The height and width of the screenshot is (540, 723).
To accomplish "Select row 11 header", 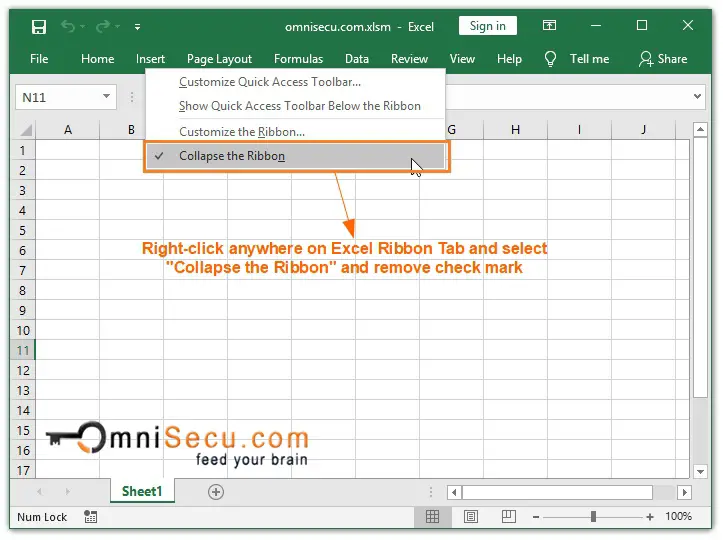I will click(x=22, y=350).
